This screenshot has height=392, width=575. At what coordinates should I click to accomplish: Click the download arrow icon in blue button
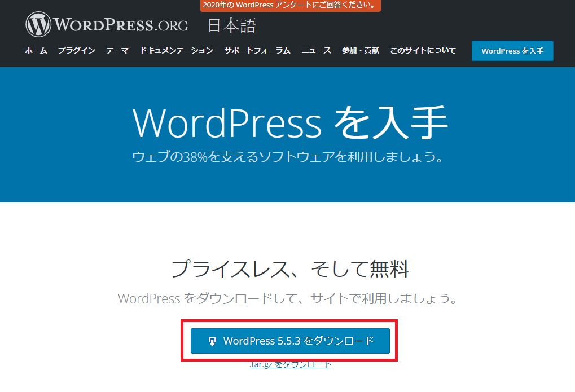[x=212, y=341]
